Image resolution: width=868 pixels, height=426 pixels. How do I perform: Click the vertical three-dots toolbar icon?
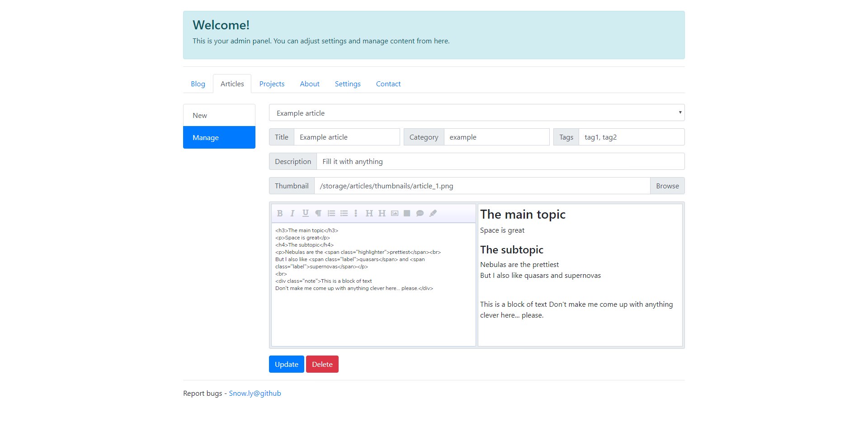click(356, 213)
